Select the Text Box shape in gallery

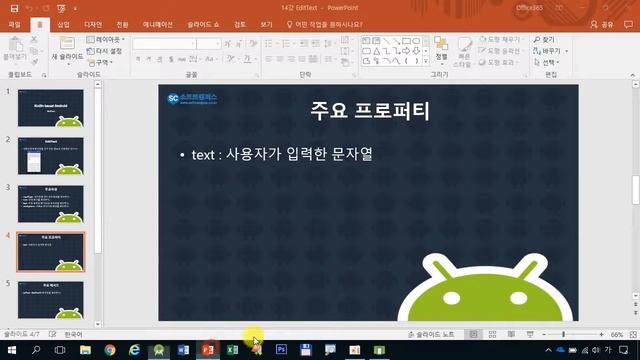point(366,41)
